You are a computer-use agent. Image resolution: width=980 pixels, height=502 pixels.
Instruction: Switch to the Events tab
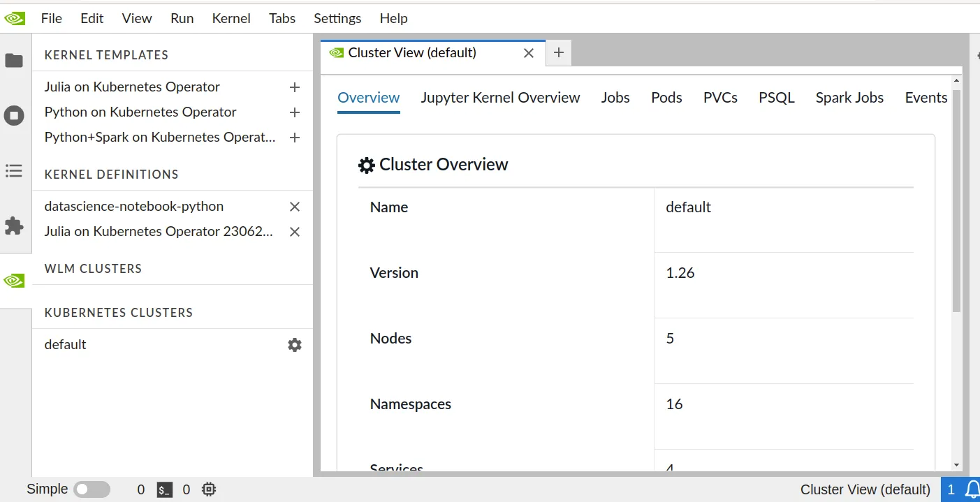click(x=926, y=98)
